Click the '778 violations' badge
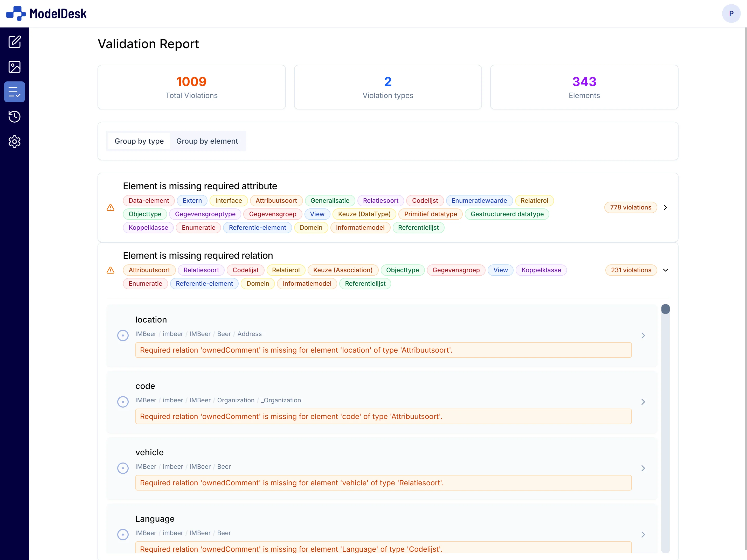The height and width of the screenshot is (560, 747). pos(630,207)
